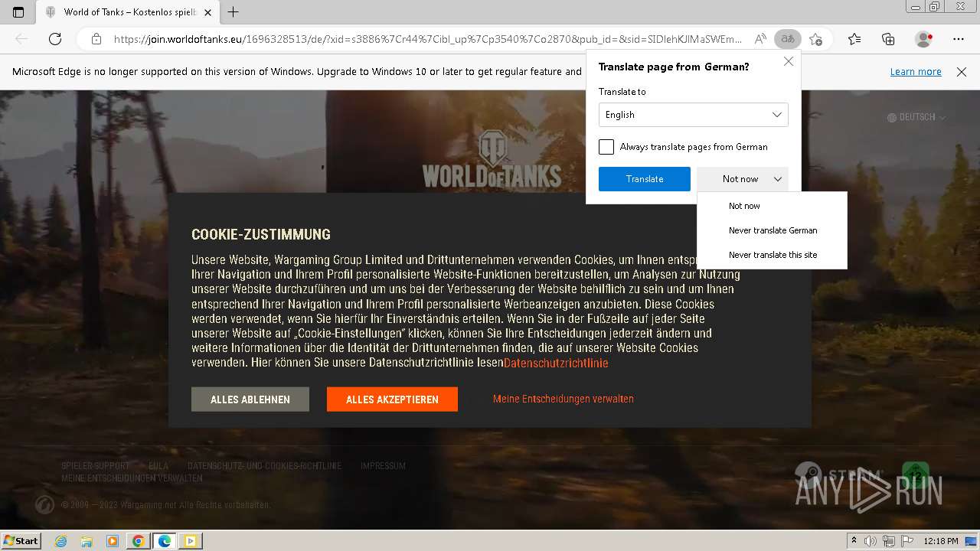
Task: Expand the Not now dropdown arrow
Action: pyautogui.click(x=777, y=179)
